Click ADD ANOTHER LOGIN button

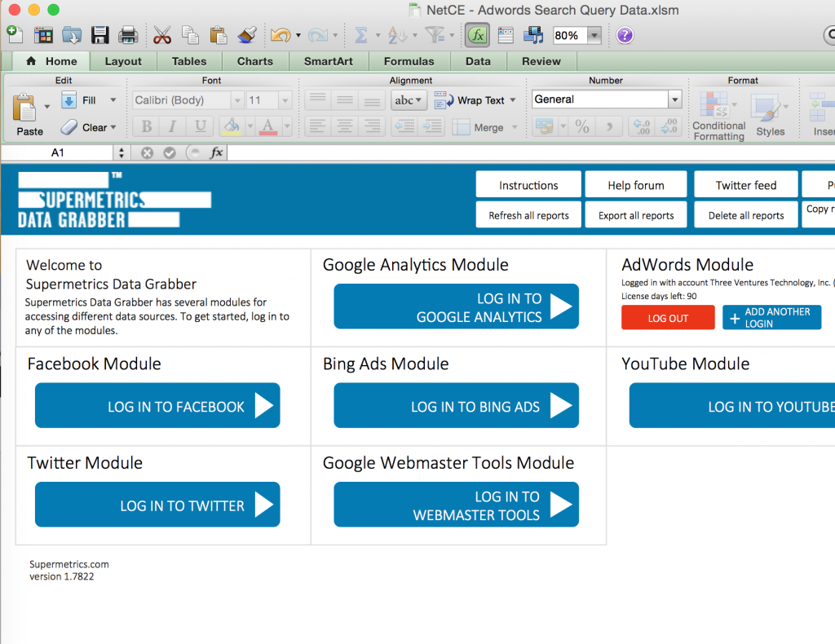[771, 318]
